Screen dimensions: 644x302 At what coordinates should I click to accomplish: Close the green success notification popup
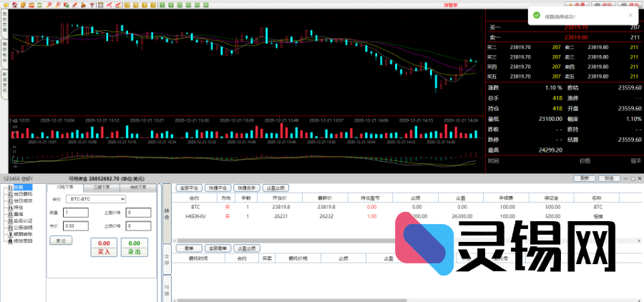[630, 14]
